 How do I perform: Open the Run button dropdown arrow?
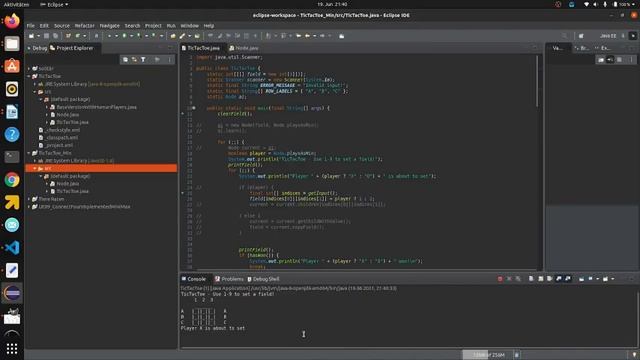[x=131, y=36]
